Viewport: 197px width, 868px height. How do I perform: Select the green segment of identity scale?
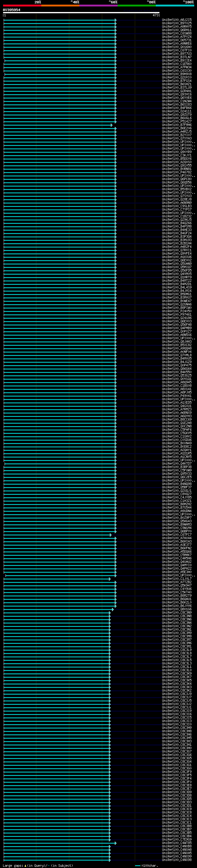click(137, 6)
